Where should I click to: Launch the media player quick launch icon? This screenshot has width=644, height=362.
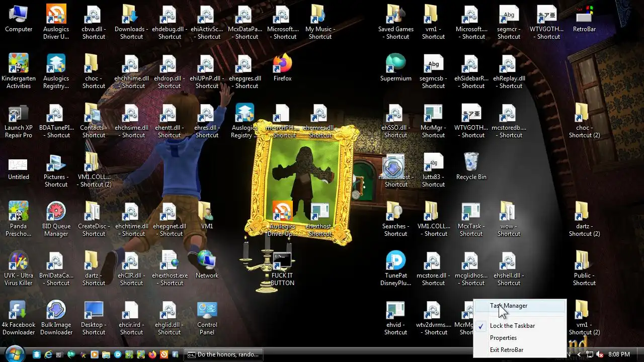click(95, 354)
